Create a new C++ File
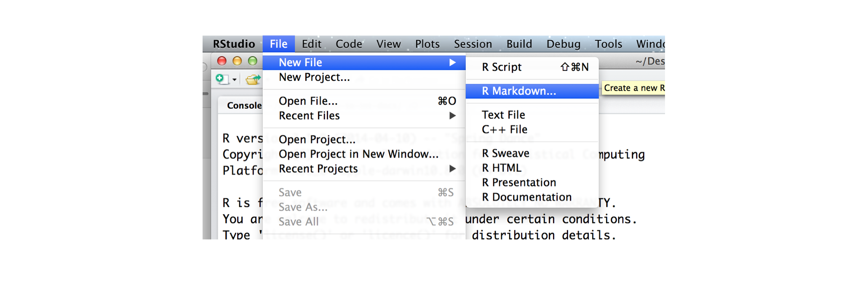This screenshot has width=868, height=284. pos(505,129)
